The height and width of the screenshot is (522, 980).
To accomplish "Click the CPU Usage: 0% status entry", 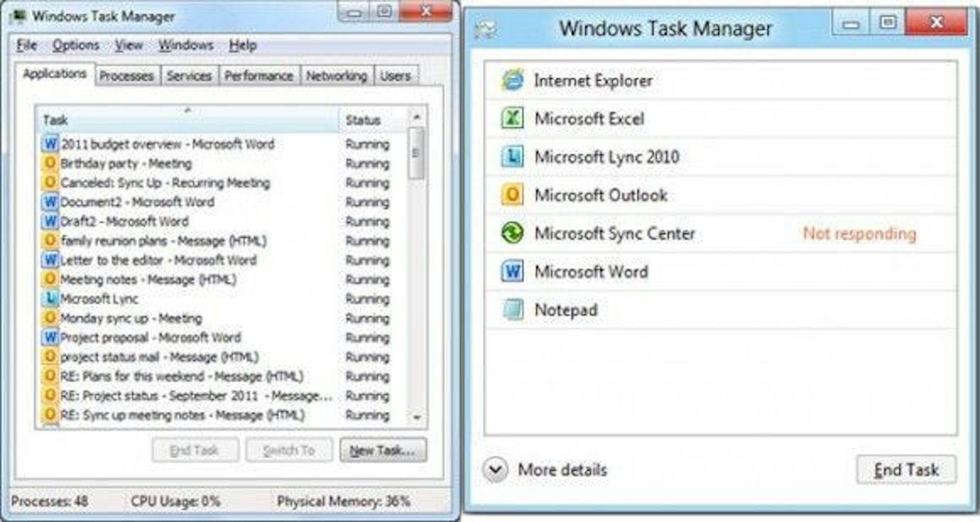I will (176, 501).
